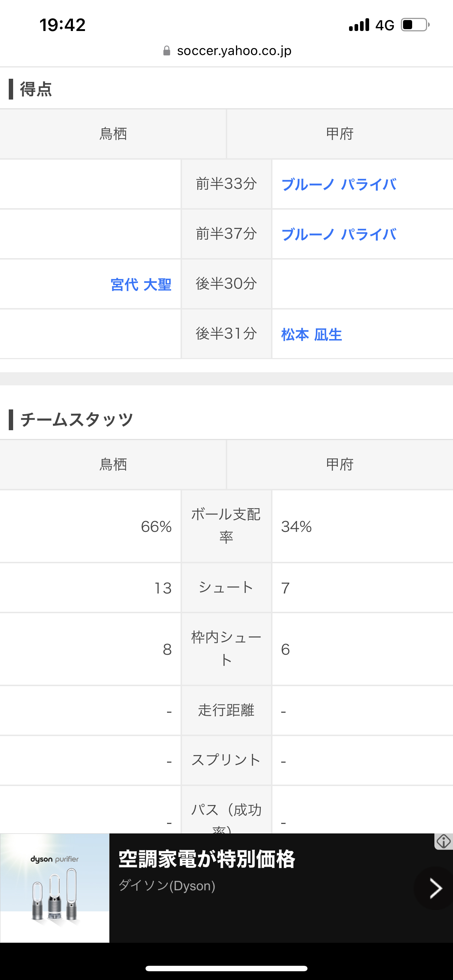The image size is (453, 980).
Task: Tap the ad info icon on banner
Action: coord(444,841)
